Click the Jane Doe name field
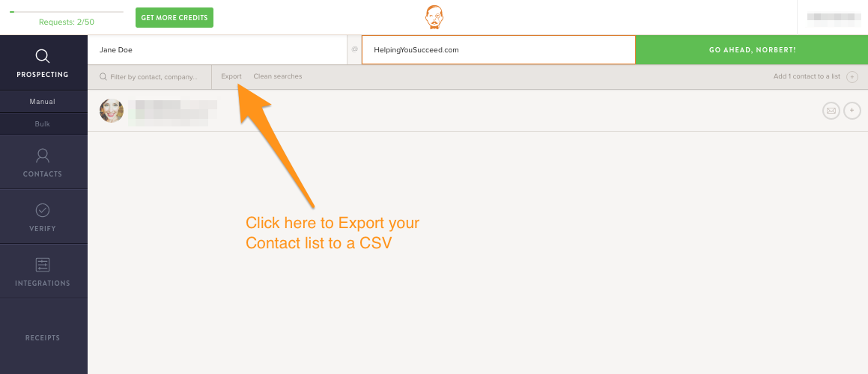The image size is (868, 374). [217, 50]
